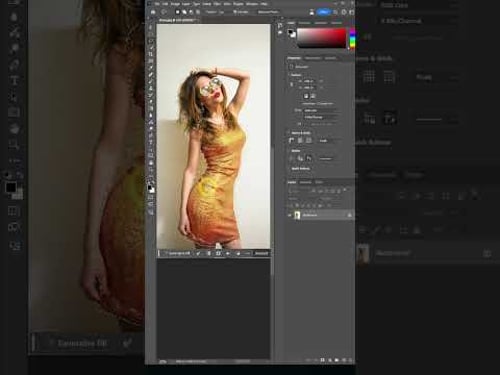500x375 pixels.
Task: Click the link width and height icon
Action: tap(292, 84)
